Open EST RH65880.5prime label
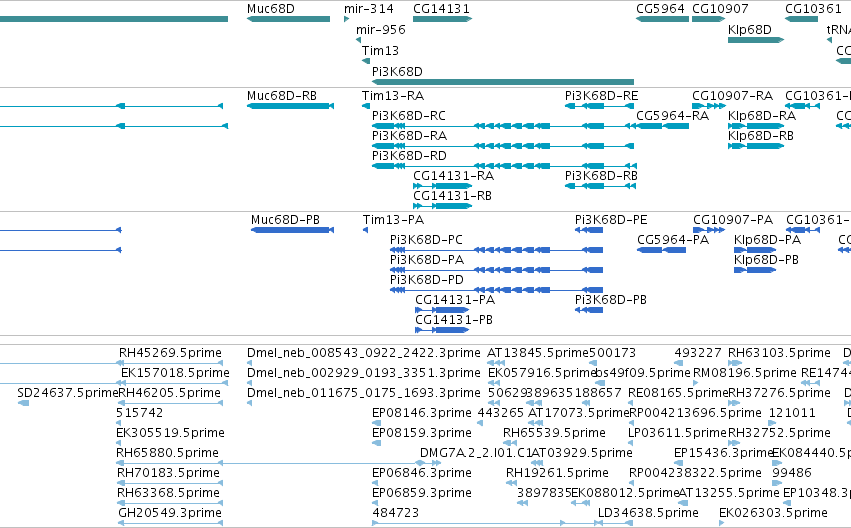Screen dimensions: 851x528 pos(167,454)
